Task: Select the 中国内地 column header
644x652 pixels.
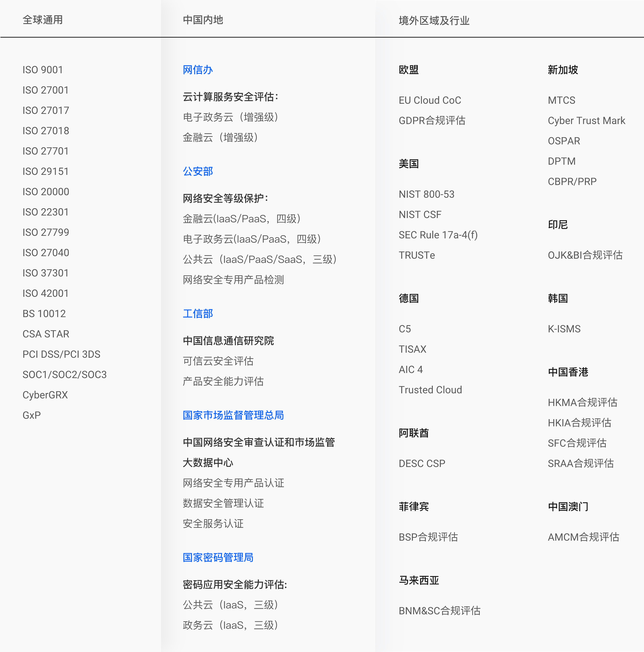Action: [x=203, y=20]
